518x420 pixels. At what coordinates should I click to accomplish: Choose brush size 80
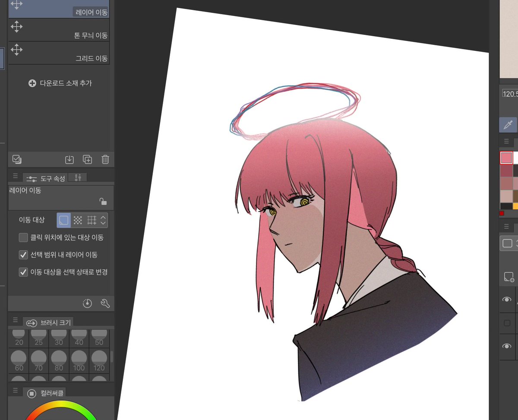coord(59,360)
